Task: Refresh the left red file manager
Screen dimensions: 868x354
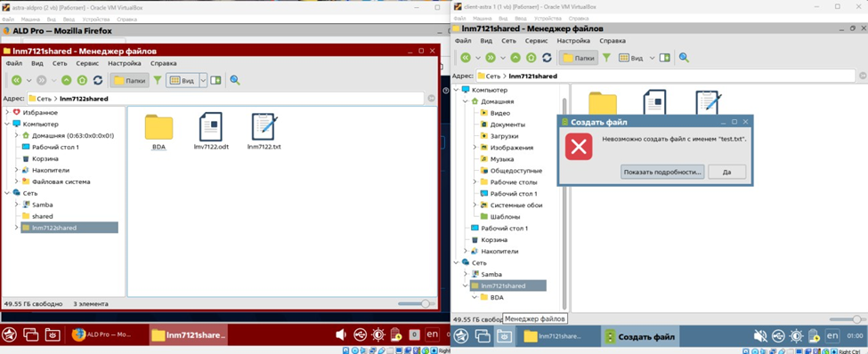Action: point(98,80)
